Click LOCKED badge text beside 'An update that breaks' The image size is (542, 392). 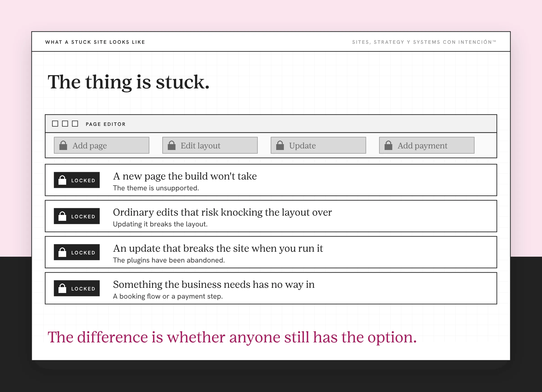point(83,253)
